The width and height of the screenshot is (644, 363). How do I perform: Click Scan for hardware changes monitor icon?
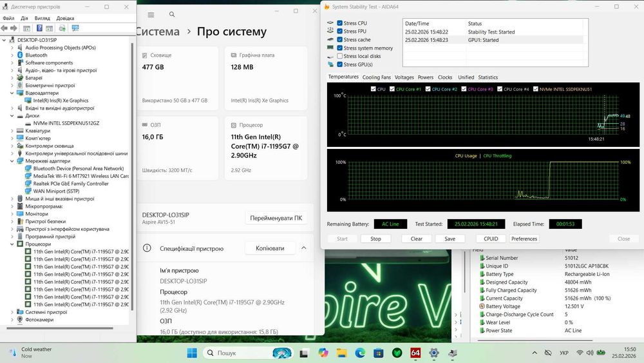point(75,28)
